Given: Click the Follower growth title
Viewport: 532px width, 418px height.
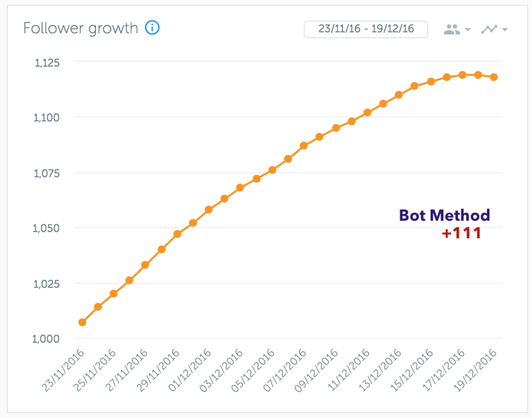Looking at the screenshot, I should click(x=81, y=28).
